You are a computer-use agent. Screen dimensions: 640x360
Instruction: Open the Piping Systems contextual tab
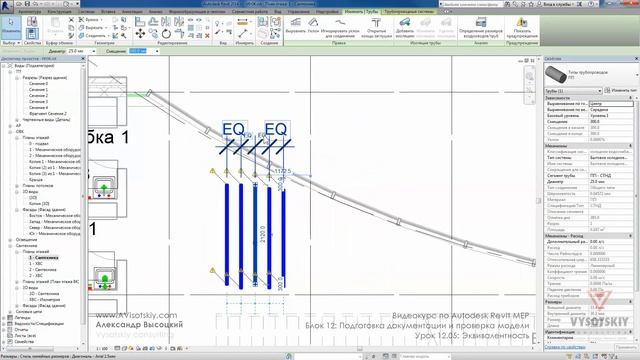pos(409,12)
